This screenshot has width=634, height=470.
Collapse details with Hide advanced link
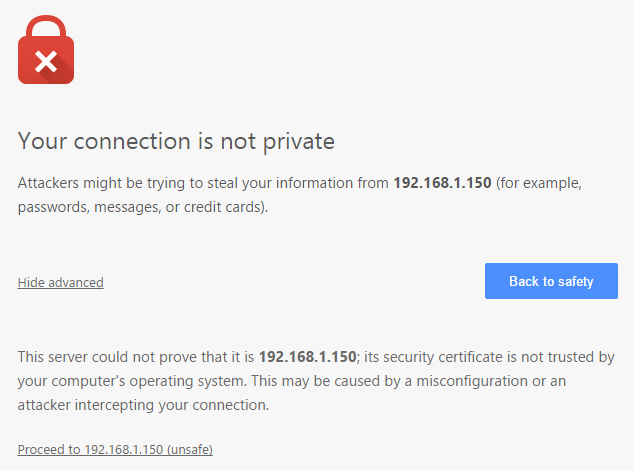60,283
